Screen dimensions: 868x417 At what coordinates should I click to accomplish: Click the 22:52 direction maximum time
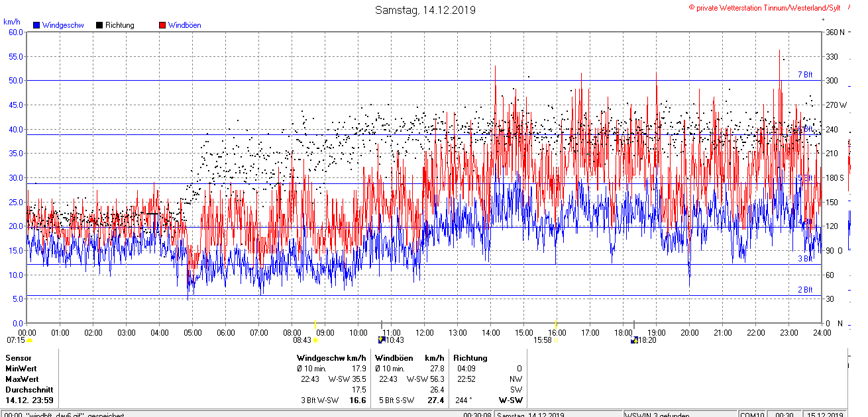(466, 379)
